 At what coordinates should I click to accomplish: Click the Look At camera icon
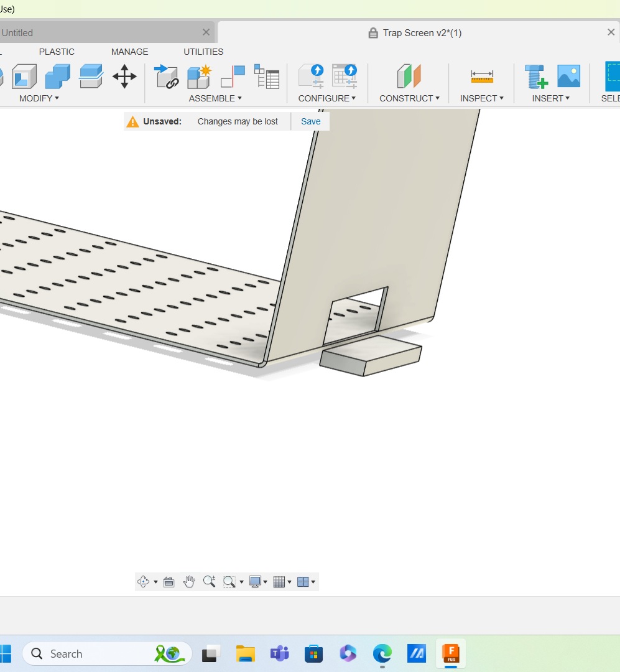[x=169, y=582]
